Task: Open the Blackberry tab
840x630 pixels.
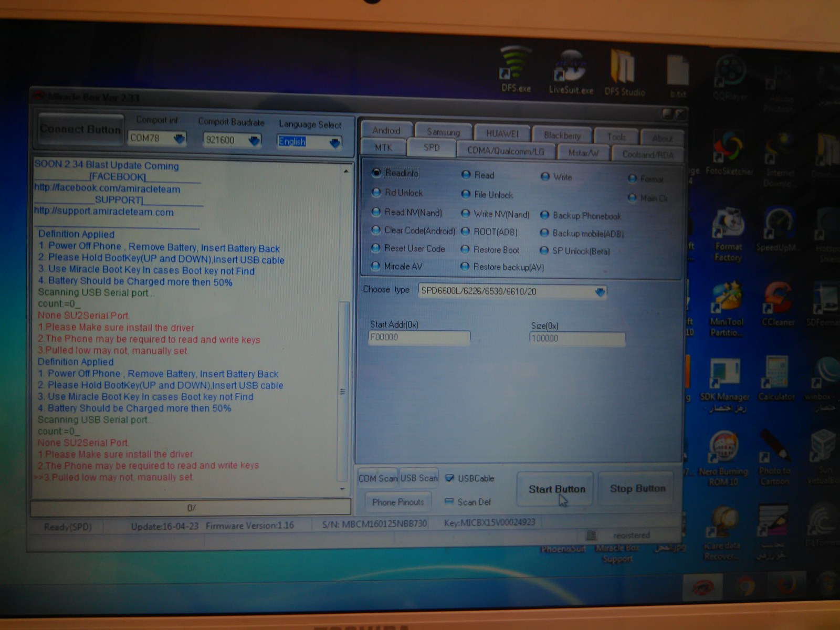Action: point(562,135)
